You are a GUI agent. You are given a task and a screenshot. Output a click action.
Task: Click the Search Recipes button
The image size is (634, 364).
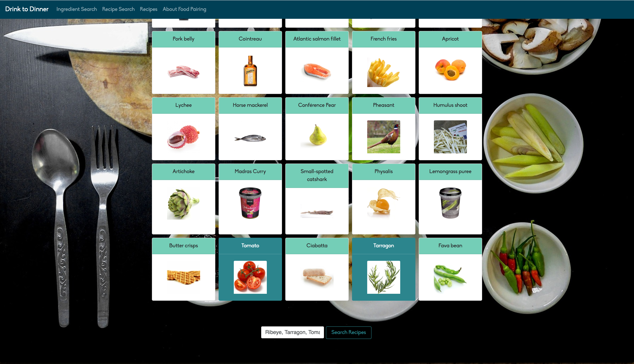(x=348, y=332)
